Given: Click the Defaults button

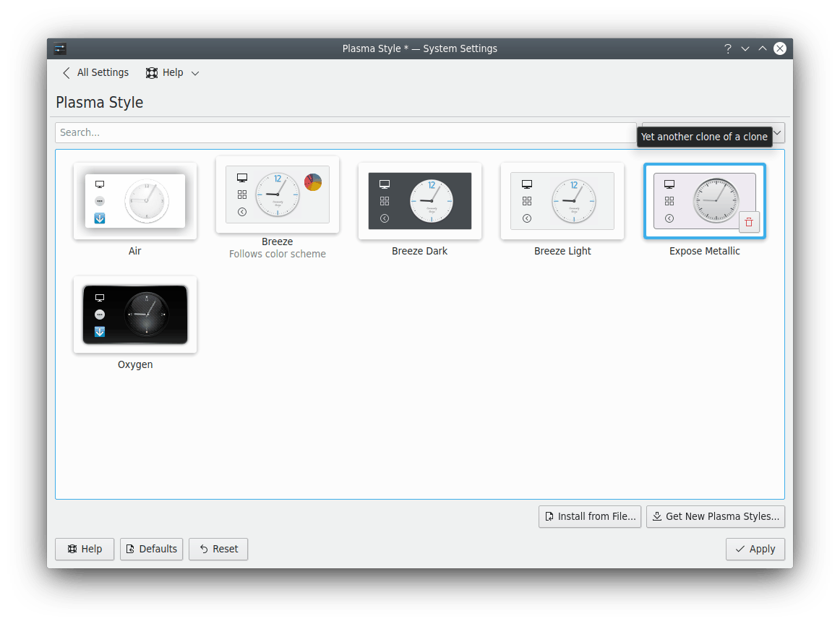Looking at the screenshot, I should 151,549.
